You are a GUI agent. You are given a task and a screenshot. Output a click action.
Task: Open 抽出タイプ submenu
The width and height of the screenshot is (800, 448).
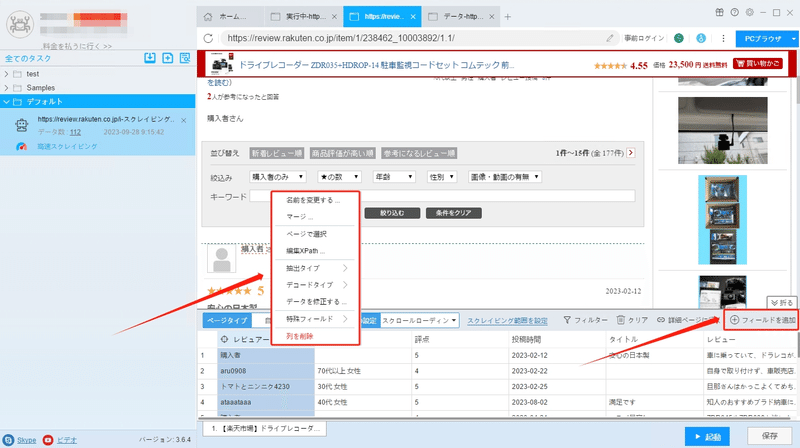316,268
